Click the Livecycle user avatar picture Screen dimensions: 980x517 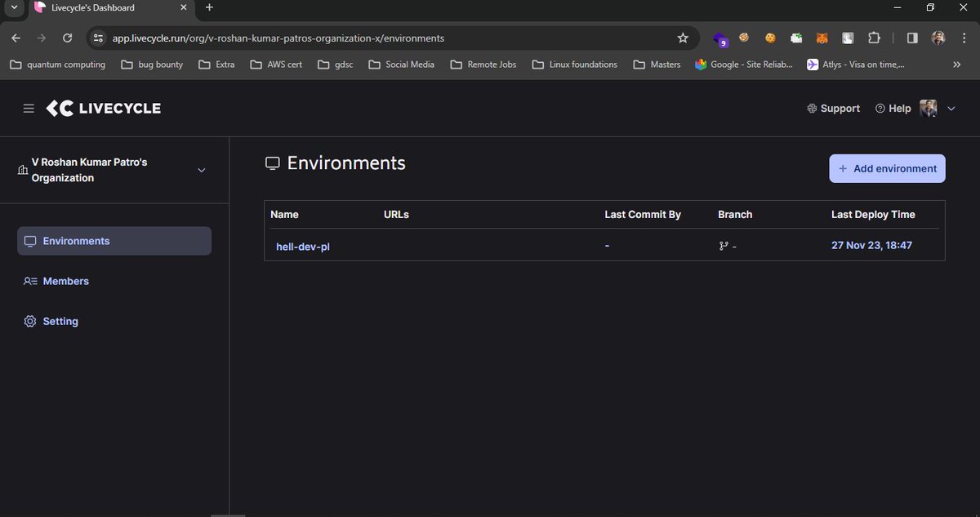tap(929, 109)
